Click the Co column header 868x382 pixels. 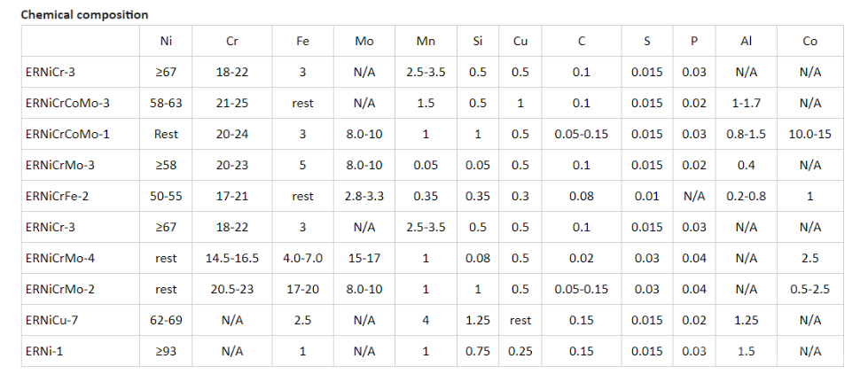click(809, 42)
